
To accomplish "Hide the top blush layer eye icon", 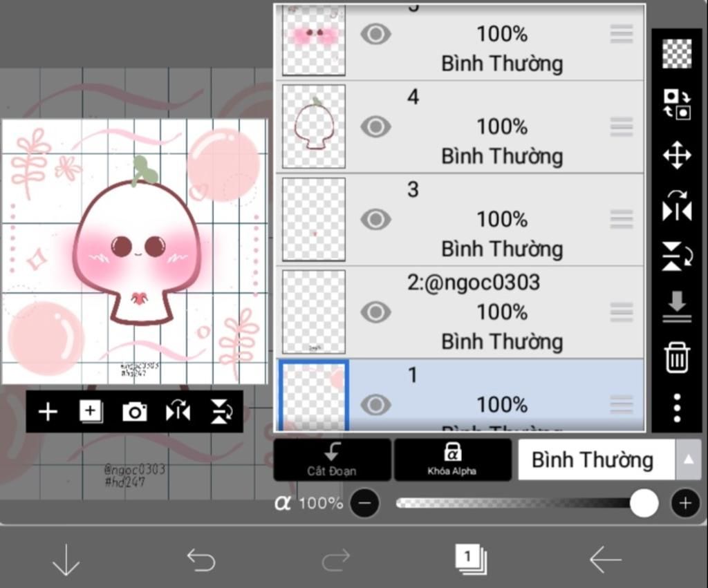I will click(375, 35).
